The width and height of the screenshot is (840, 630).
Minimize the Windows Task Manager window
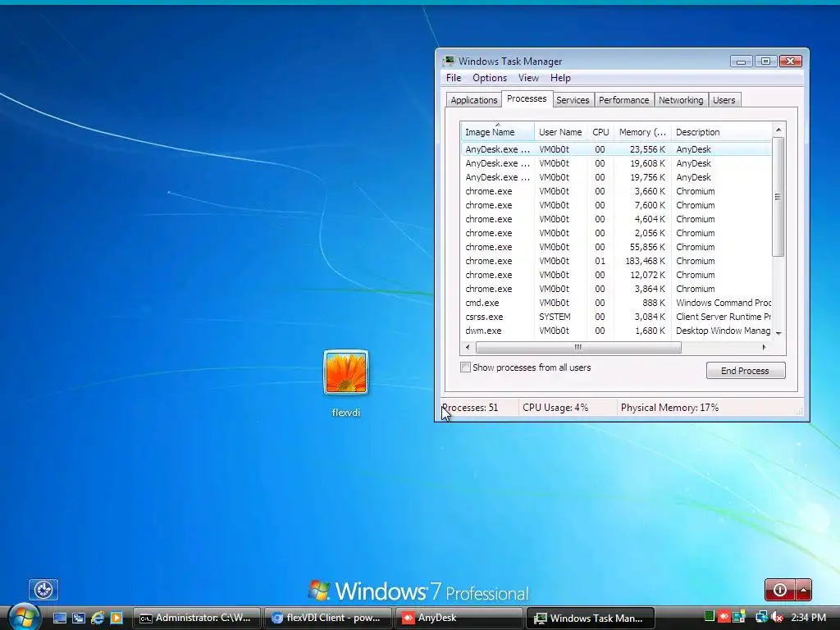[742, 61]
